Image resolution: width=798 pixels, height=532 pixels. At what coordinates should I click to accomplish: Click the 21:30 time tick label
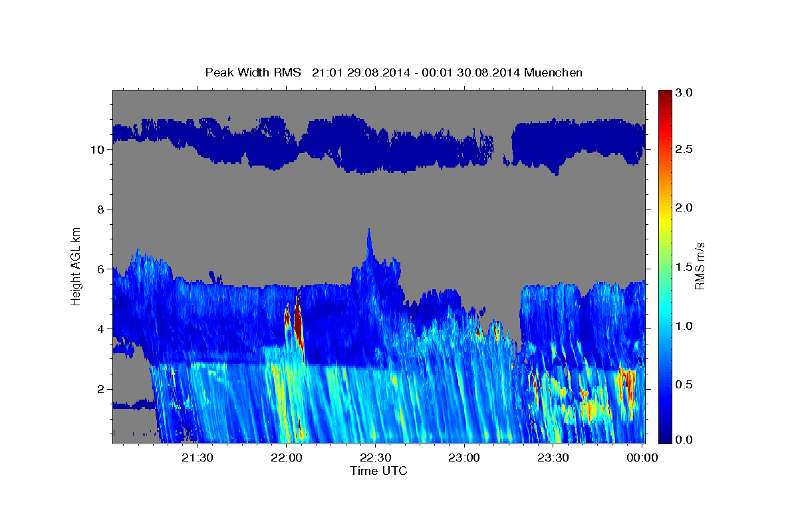click(198, 458)
